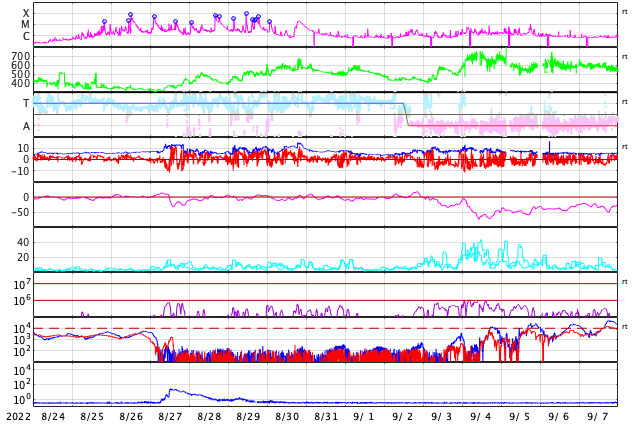Click the 8/28 date label

209,416
